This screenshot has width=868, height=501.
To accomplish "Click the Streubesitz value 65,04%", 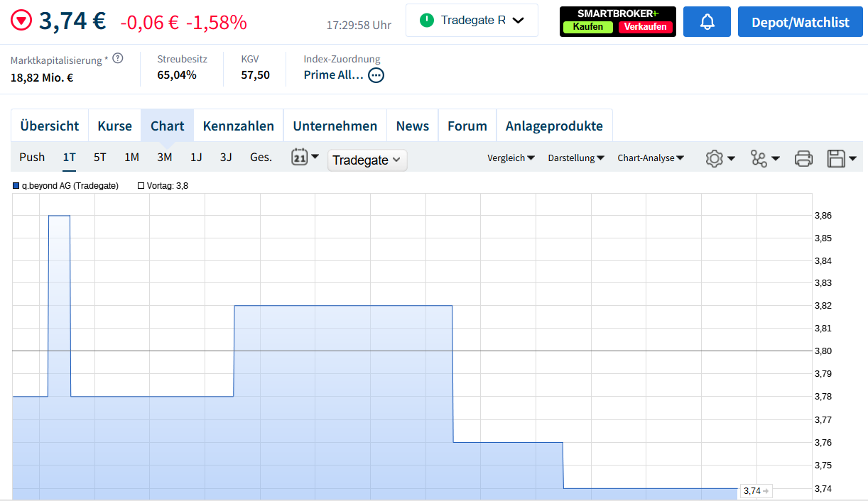I will [177, 75].
